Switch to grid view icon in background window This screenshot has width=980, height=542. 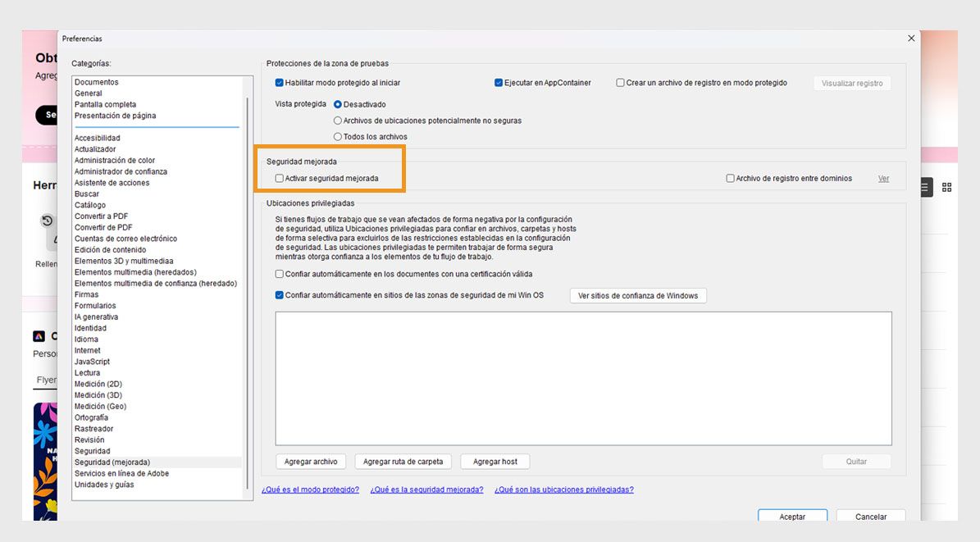click(x=947, y=188)
